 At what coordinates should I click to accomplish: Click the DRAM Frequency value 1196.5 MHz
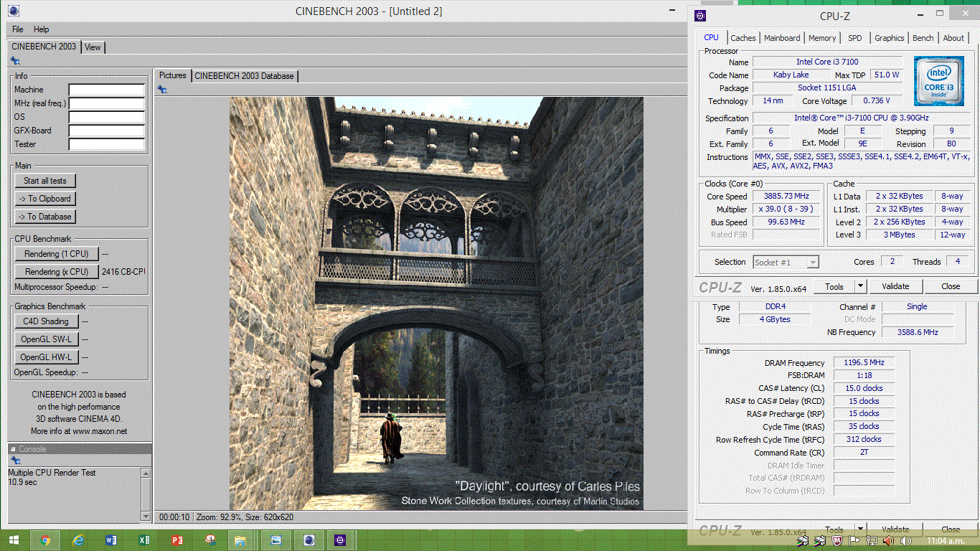point(864,363)
